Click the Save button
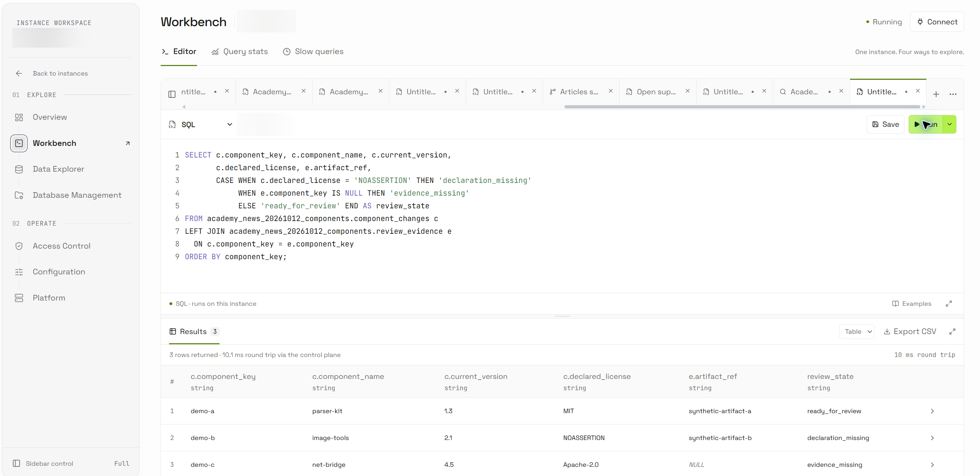The width and height of the screenshot is (980, 476). pos(886,124)
